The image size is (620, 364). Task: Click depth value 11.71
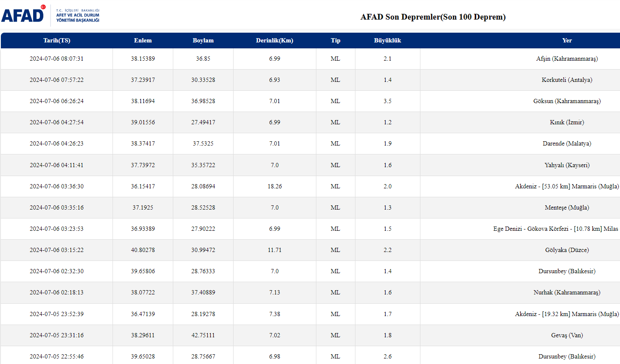click(x=275, y=250)
